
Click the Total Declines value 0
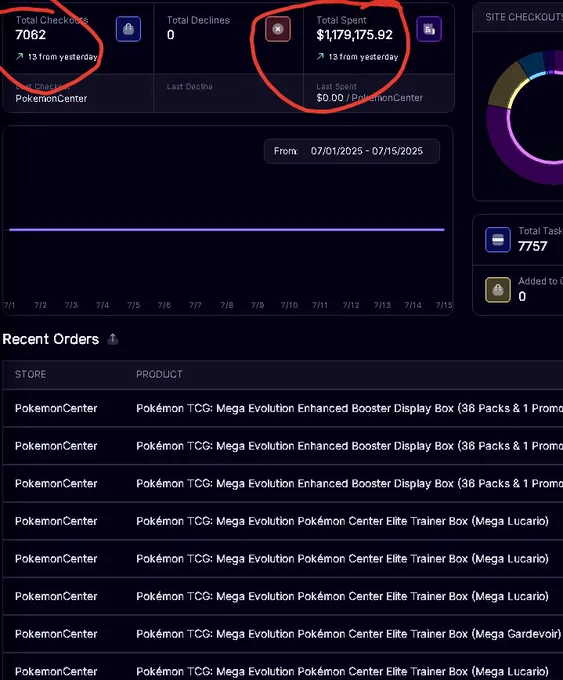[x=170, y=35]
